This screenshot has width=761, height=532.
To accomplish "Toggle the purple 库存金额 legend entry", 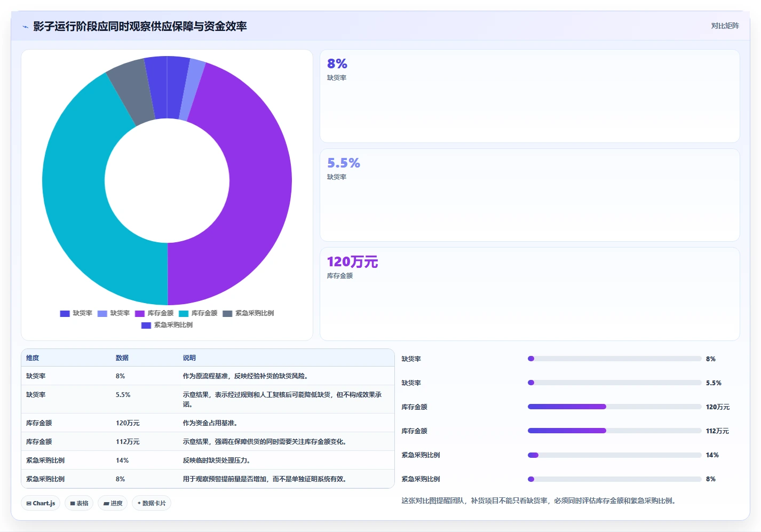I will coord(154,313).
